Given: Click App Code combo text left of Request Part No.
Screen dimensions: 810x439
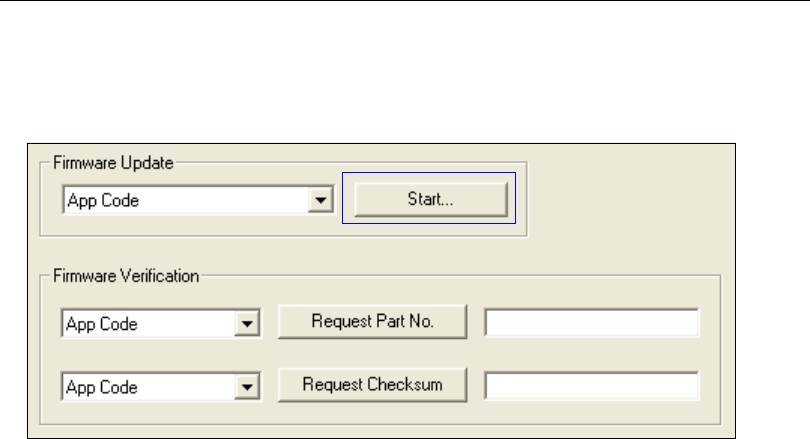Looking at the screenshot, I should 150,324.
